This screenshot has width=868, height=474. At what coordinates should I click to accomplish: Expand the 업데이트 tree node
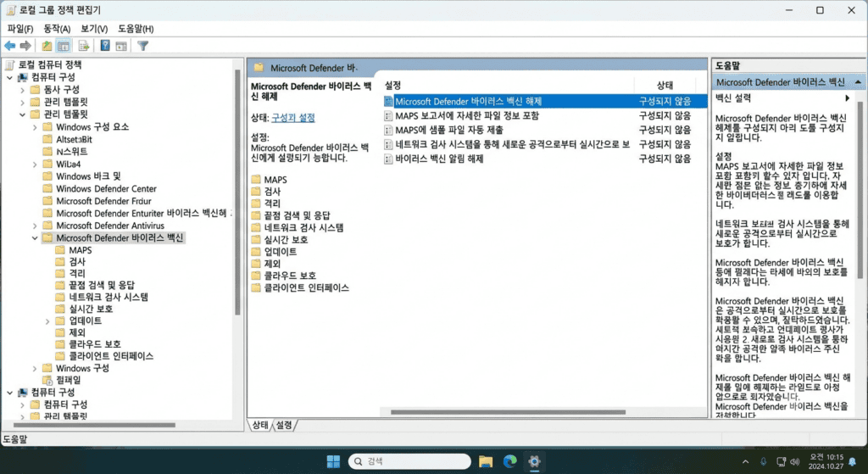[x=47, y=321]
